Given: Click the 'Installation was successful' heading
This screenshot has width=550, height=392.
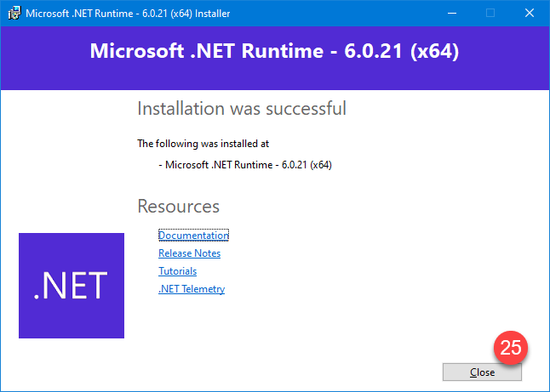Looking at the screenshot, I should pyautogui.click(x=241, y=109).
